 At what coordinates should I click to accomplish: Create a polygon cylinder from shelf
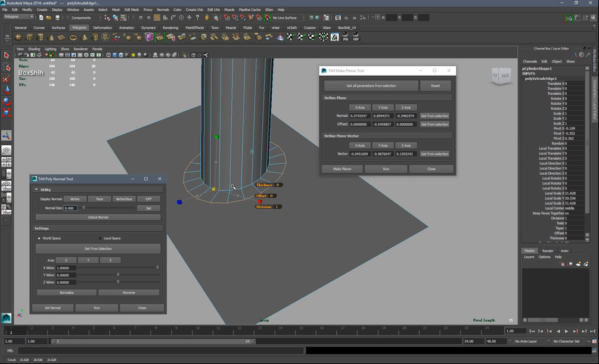click(x=40, y=37)
